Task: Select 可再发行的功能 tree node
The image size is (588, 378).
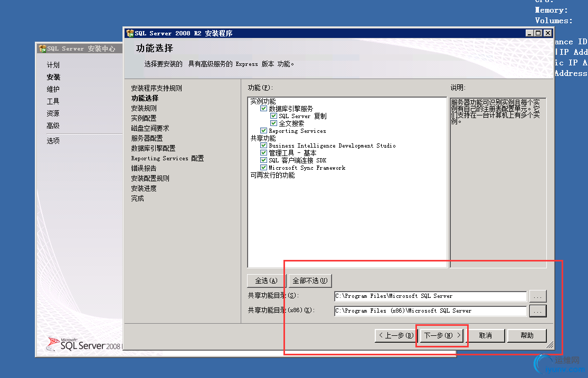Action: (x=273, y=175)
